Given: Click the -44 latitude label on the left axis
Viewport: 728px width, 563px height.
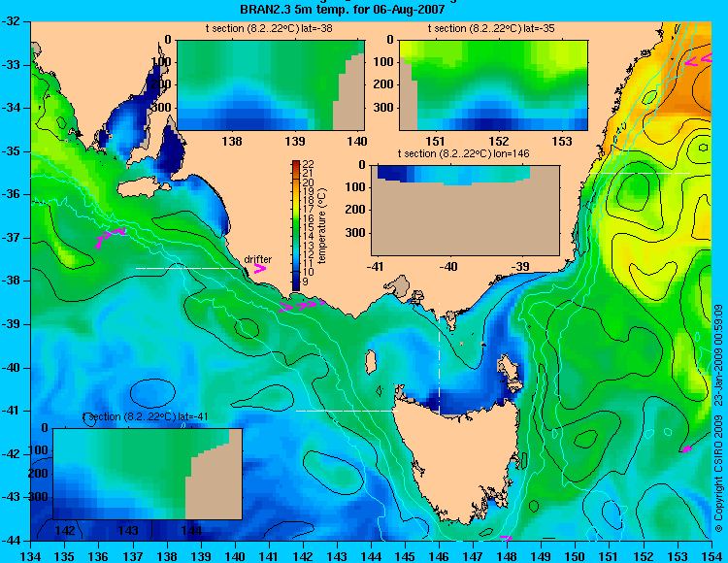Looking at the screenshot, I should 11,541.
